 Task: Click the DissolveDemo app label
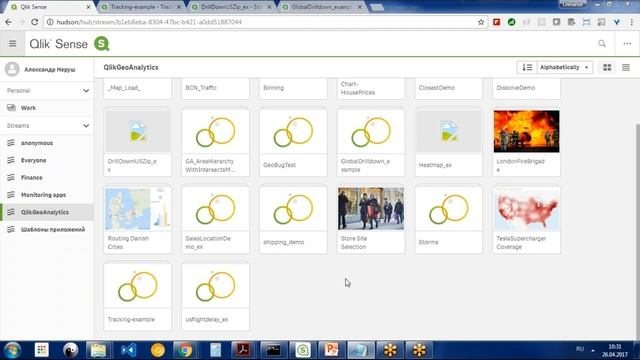516,88
